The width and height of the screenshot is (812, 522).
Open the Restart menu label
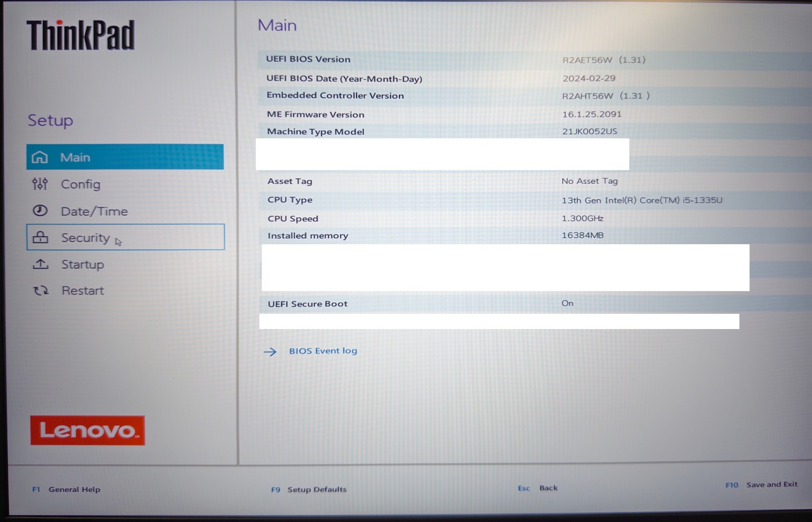[83, 290]
